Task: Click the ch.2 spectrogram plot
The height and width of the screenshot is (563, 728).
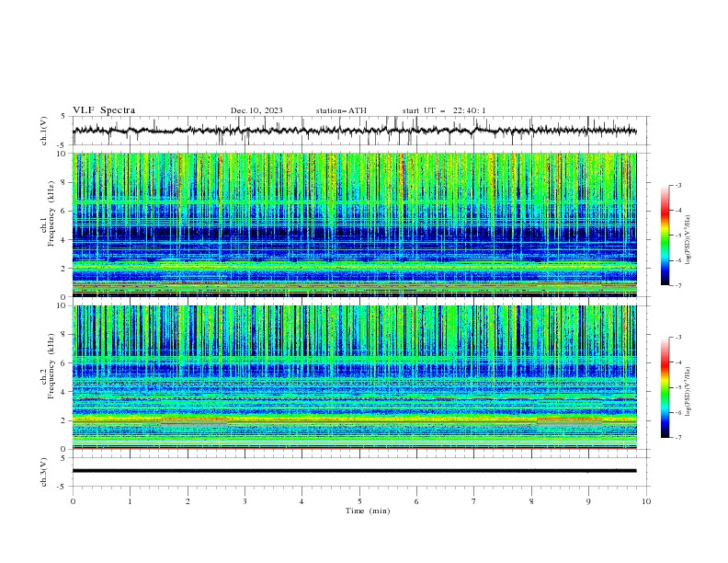Action: point(354,377)
